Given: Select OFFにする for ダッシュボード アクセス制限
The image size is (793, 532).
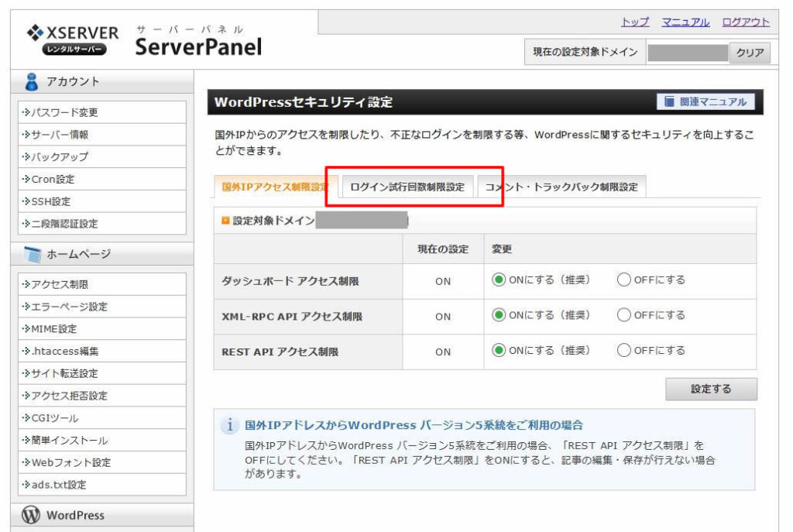Looking at the screenshot, I should point(623,280).
